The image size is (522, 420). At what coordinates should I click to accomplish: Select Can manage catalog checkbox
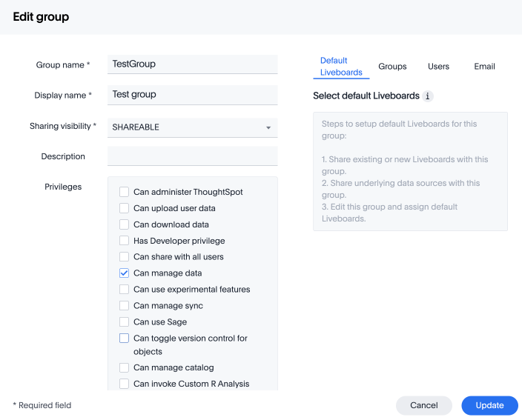point(125,368)
